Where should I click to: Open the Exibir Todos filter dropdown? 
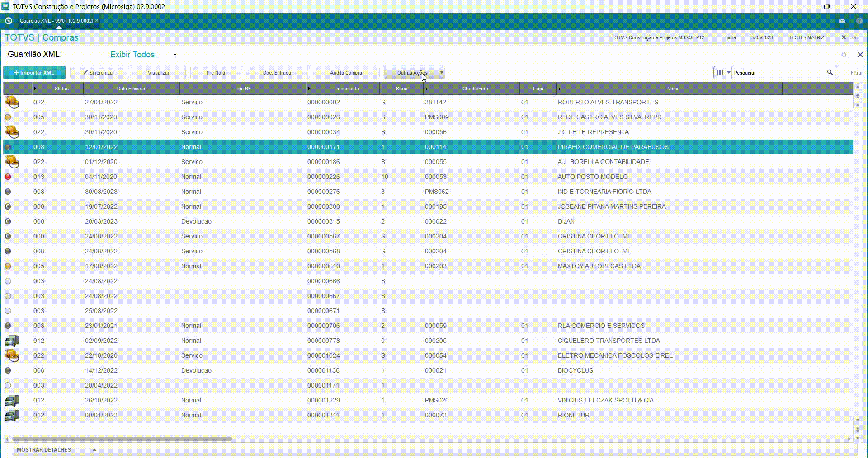tap(175, 55)
